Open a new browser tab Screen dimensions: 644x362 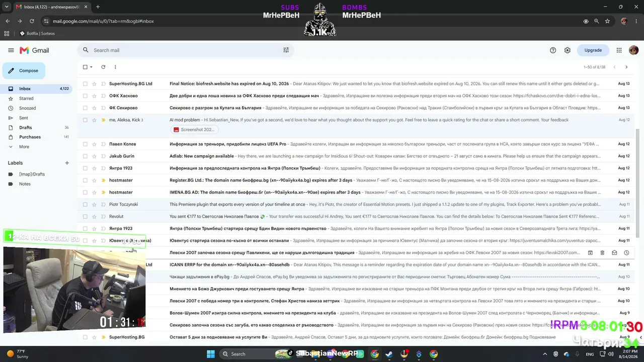click(98, 7)
